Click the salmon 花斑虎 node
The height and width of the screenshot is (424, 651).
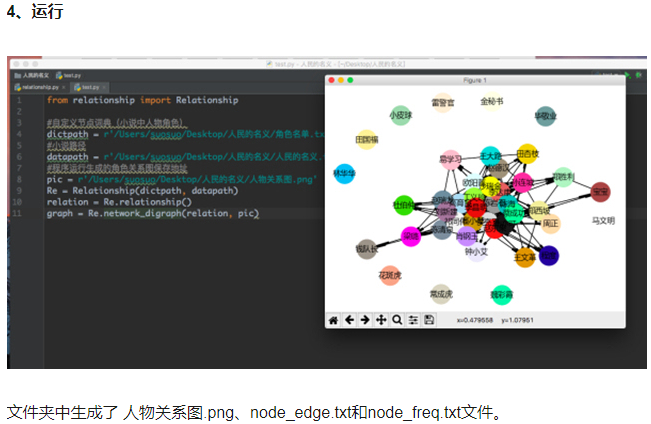coord(390,275)
